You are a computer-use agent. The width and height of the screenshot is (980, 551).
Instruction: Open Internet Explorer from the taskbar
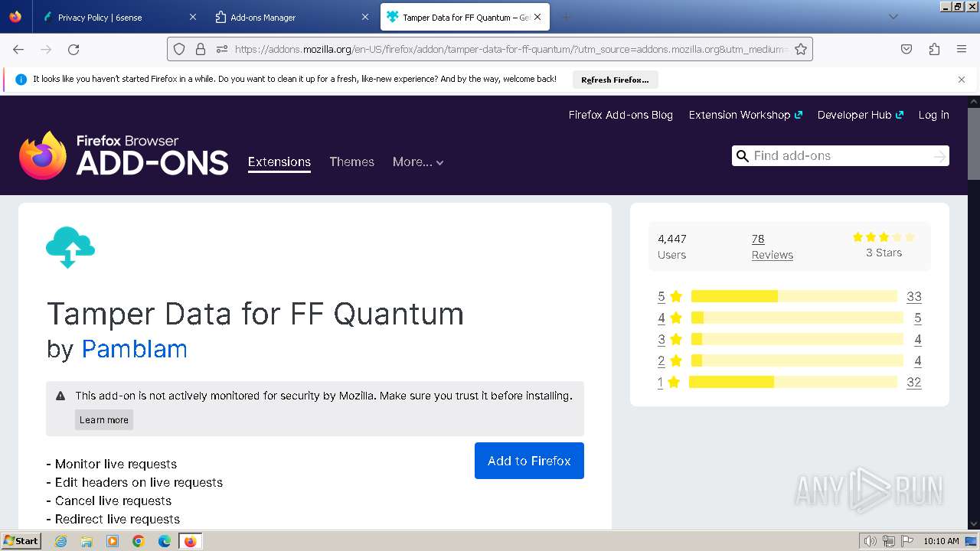coord(61,541)
